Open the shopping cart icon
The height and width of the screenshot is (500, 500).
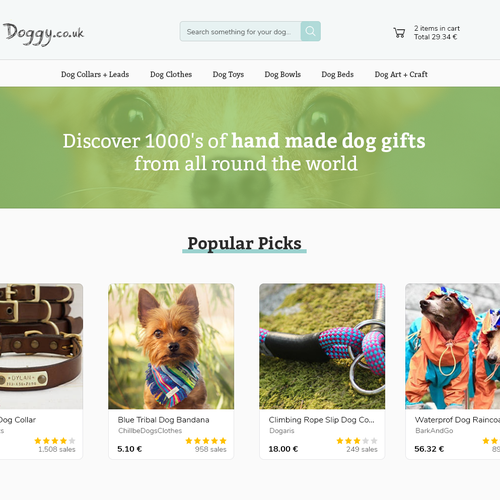click(x=399, y=33)
